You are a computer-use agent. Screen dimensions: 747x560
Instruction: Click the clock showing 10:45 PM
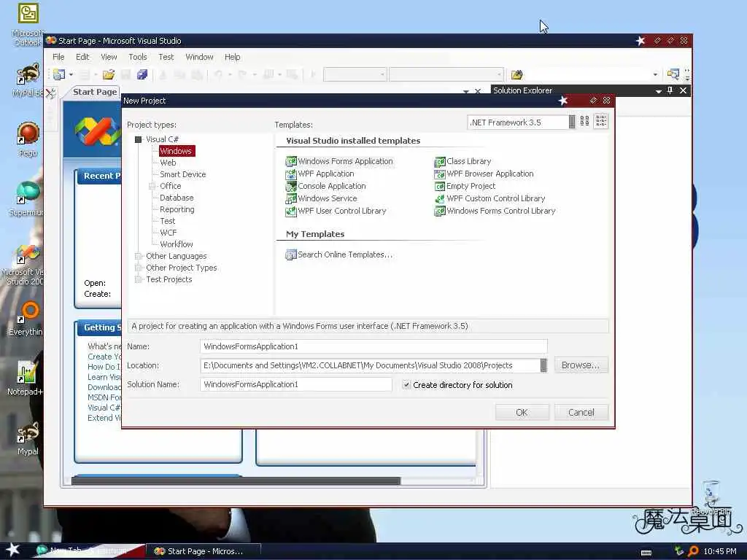(x=719, y=551)
